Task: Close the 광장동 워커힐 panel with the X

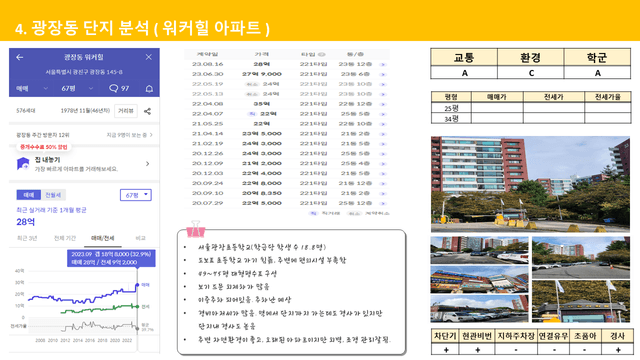Action: [x=149, y=57]
